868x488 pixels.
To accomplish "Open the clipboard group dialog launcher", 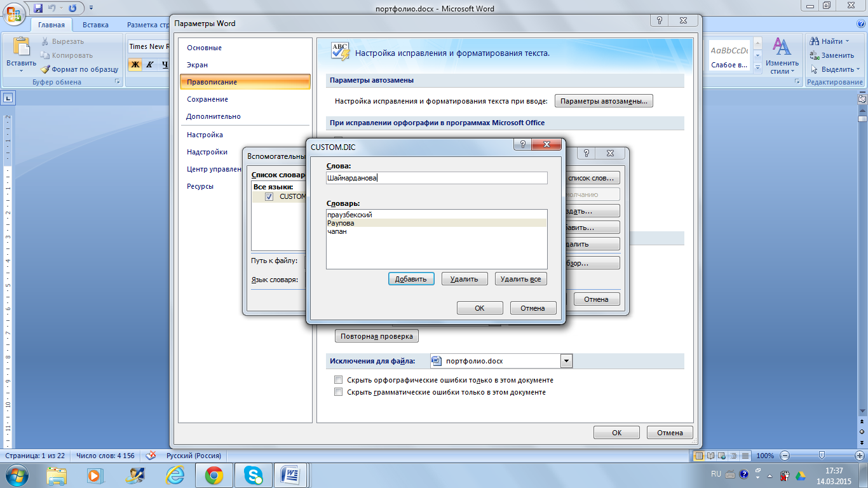I will click(x=117, y=82).
